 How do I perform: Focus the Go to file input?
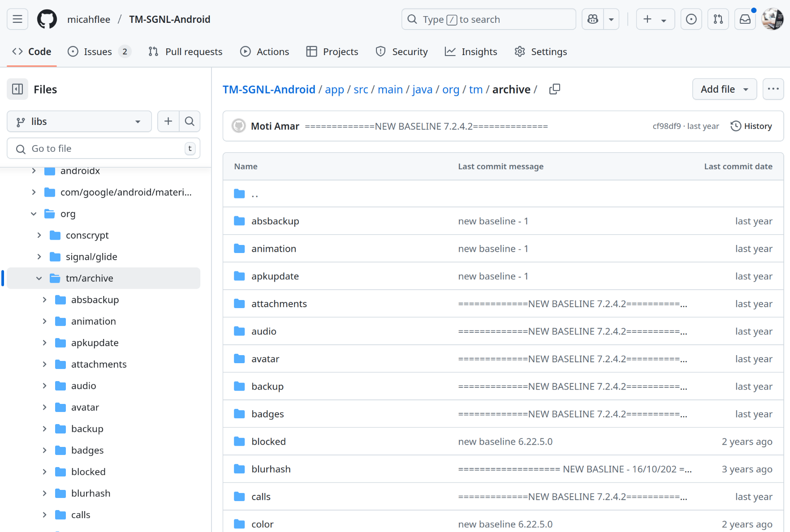(104, 148)
